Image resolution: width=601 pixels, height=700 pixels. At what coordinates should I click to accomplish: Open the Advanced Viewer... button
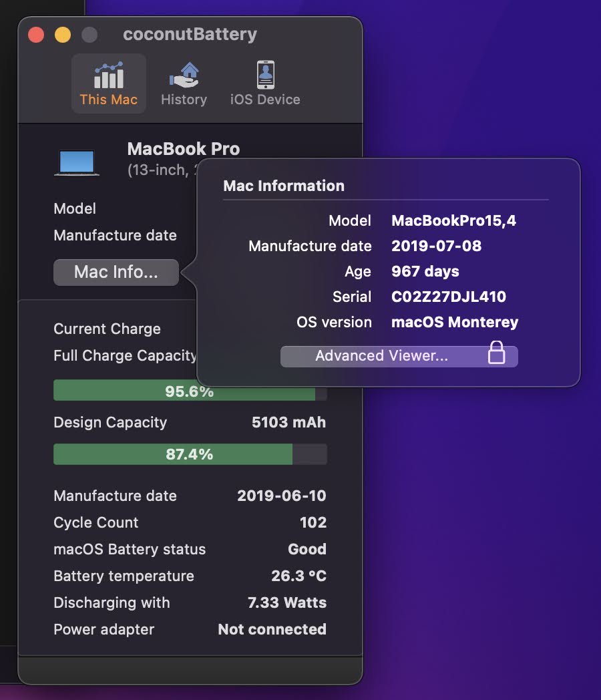382,356
